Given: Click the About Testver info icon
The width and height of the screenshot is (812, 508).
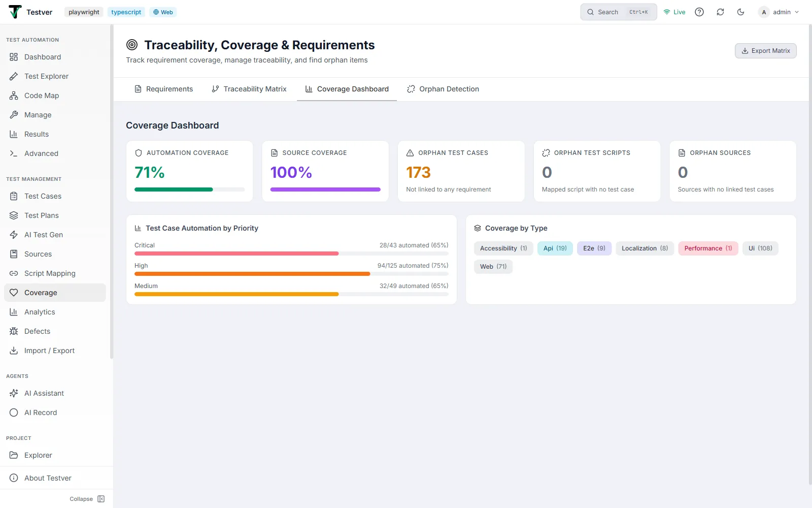Looking at the screenshot, I should click(14, 478).
